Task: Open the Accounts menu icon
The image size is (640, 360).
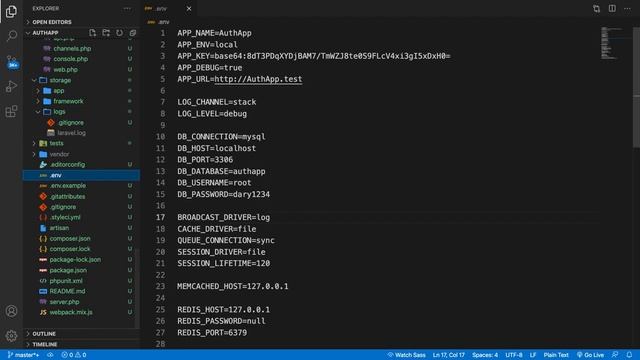Action: coord(11,311)
